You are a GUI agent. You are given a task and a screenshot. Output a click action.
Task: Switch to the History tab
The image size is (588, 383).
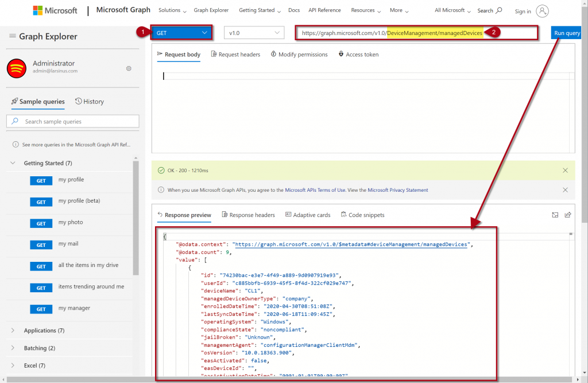pyautogui.click(x=89, y=102)
